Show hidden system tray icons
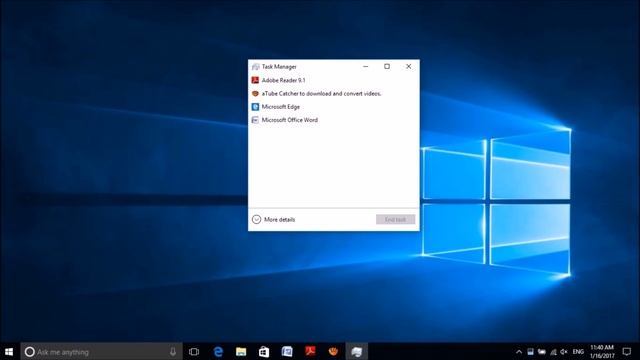The width and height of the screenshot is (640, 360). (519, 351)
